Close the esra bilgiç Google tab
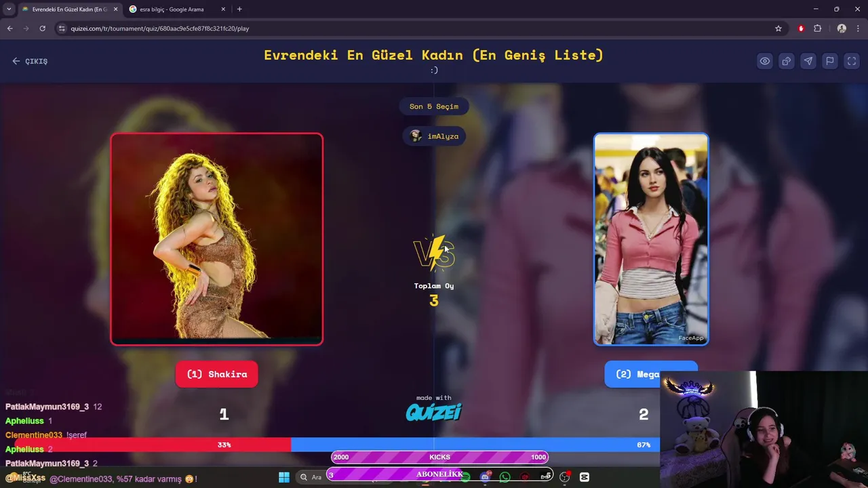 tap(223, 9)
